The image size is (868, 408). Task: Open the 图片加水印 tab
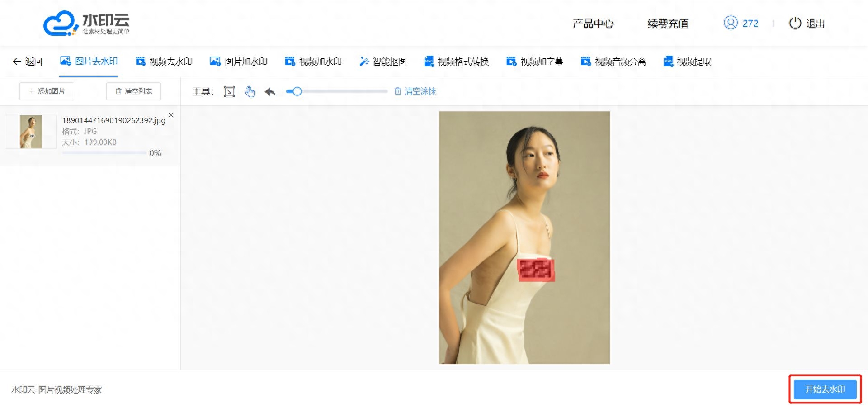point(238,62)
